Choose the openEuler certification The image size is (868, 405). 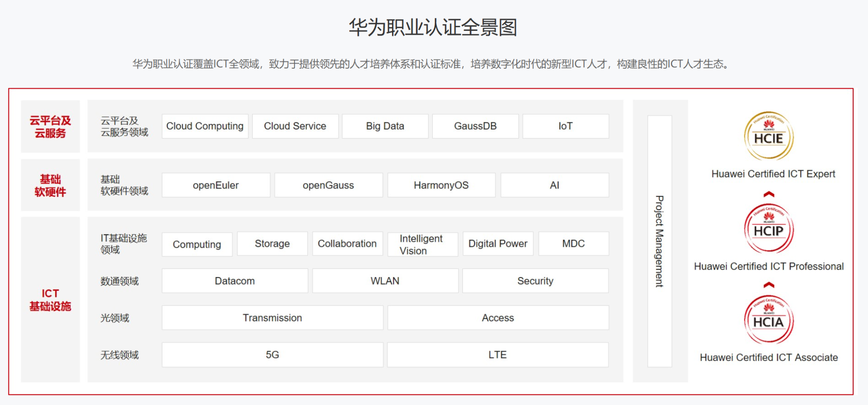216,185
